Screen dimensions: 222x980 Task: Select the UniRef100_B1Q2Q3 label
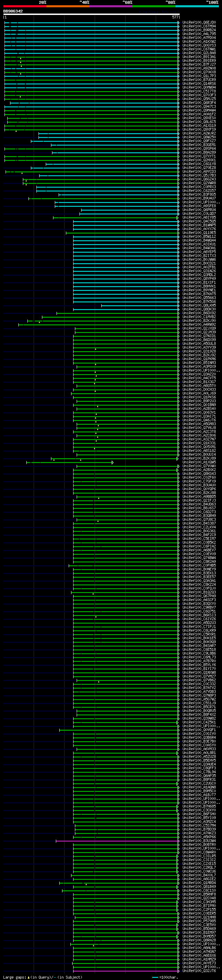(199, 592)
